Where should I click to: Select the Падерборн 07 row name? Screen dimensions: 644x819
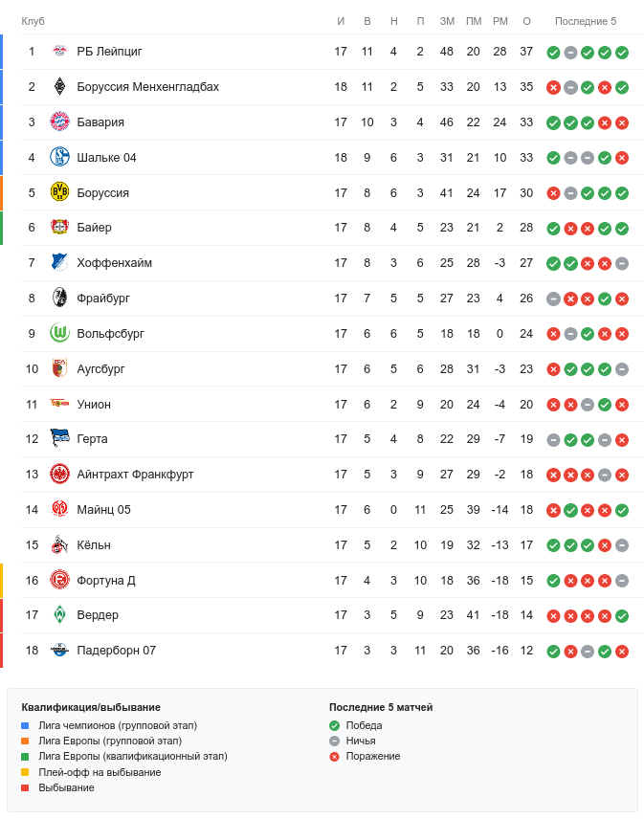[117, 651]
